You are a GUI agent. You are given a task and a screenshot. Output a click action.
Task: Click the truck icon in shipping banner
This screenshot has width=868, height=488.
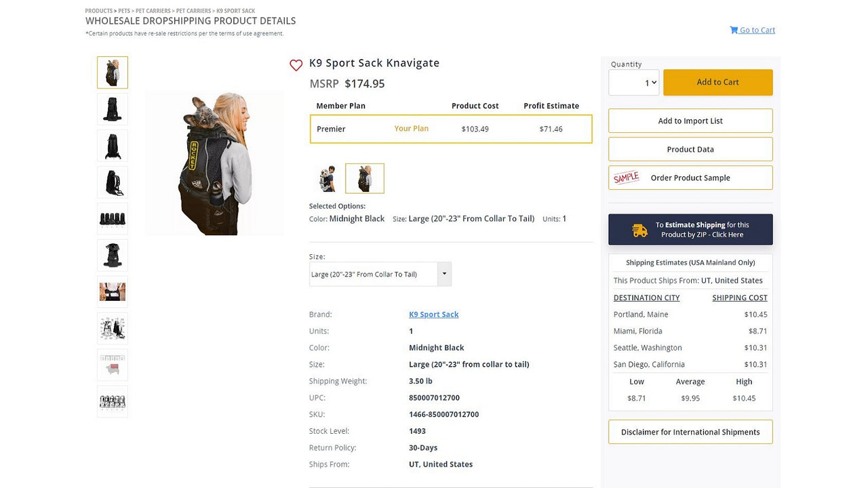639,230
